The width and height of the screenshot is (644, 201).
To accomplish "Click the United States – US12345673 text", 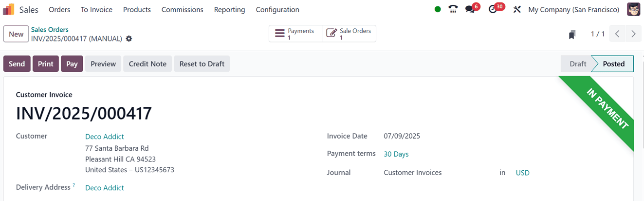I will [x=129, y=170].
